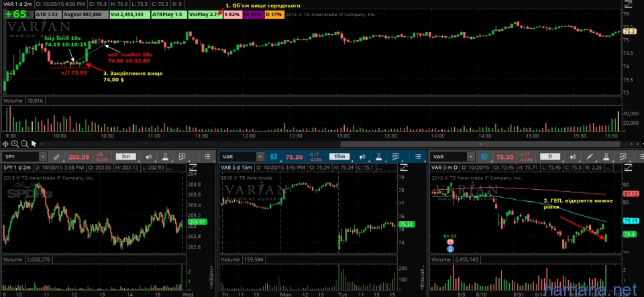Open the chart style menu in the VAR 15m panel

coord(362,157)
